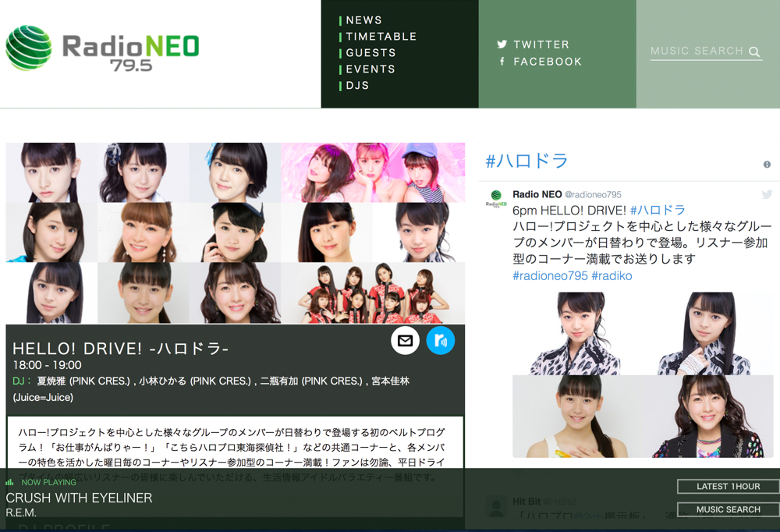Select DJ name 小林ひかる (PINK CRES.)

coord(196,381)
